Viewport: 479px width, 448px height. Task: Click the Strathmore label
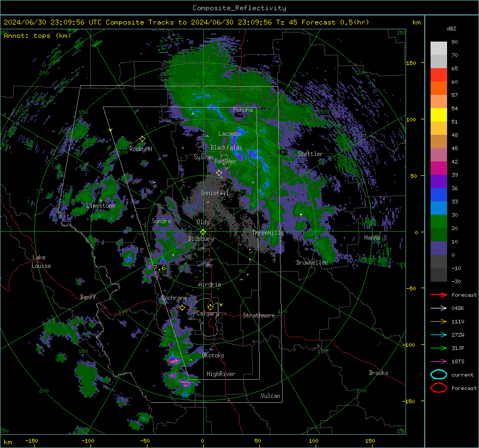[x=259, y=315]
